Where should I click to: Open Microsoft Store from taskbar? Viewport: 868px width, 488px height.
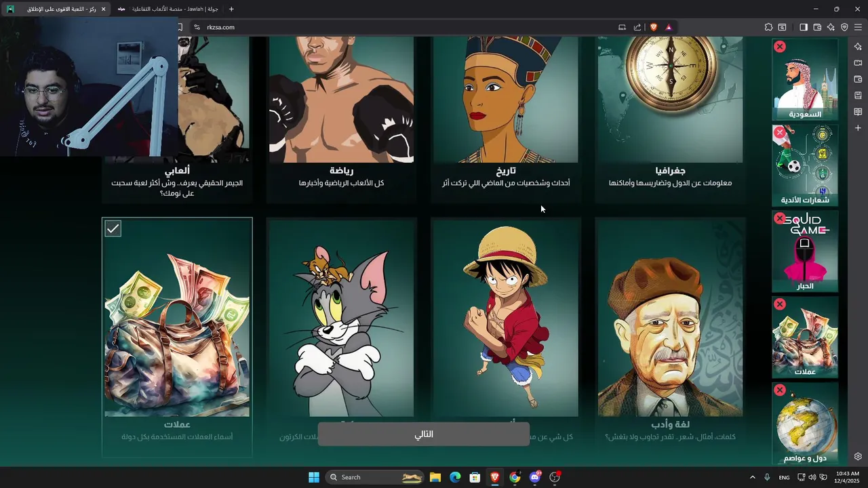pyautogui.click(x=475, y=477)
